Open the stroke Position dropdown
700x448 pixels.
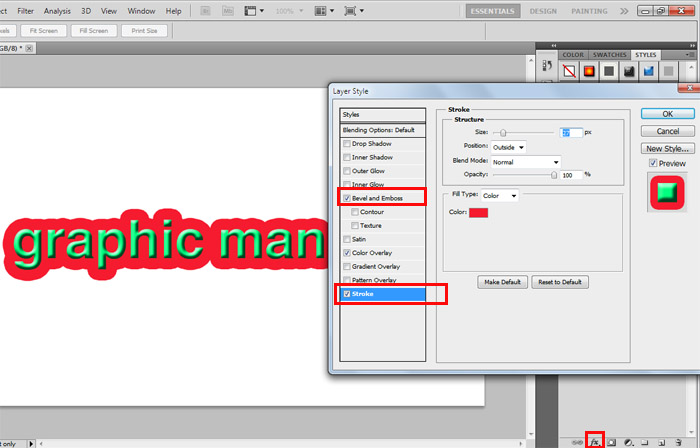[507, 147]
